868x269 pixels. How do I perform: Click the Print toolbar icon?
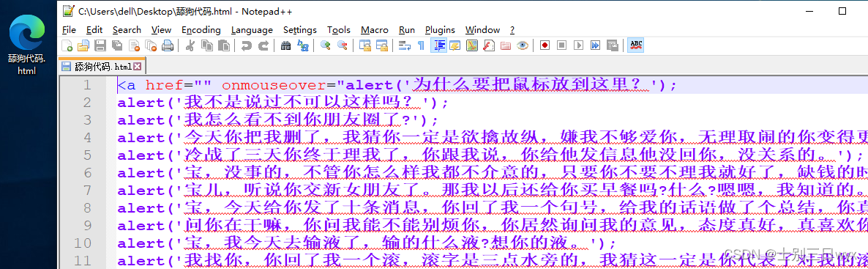click(x=167, y=45)
